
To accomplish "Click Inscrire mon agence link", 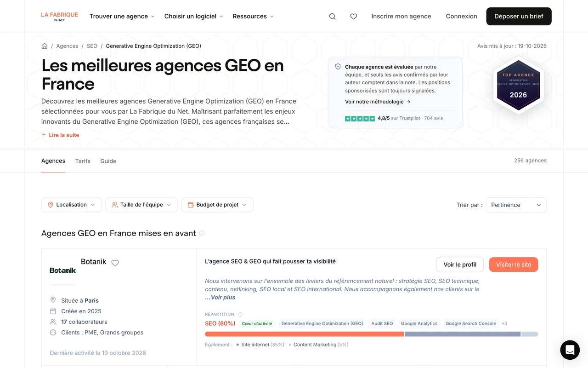I will (401, 17).
